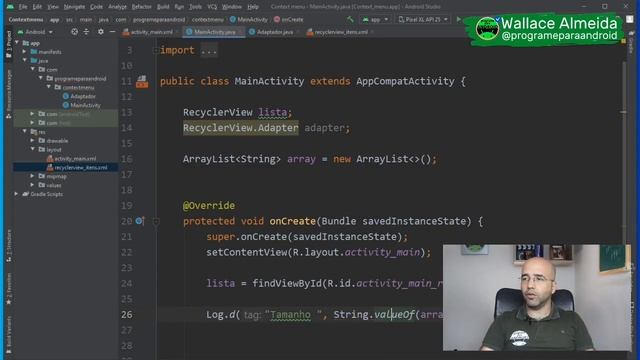Hide the Project panel with the minus icon

click(x=113, y=31)
